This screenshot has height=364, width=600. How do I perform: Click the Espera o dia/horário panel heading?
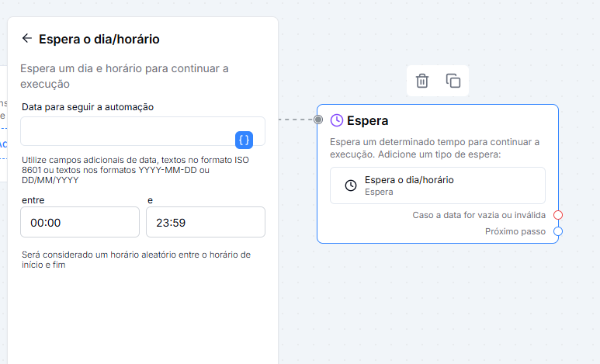pyautogui.click(x=99, y=39)
